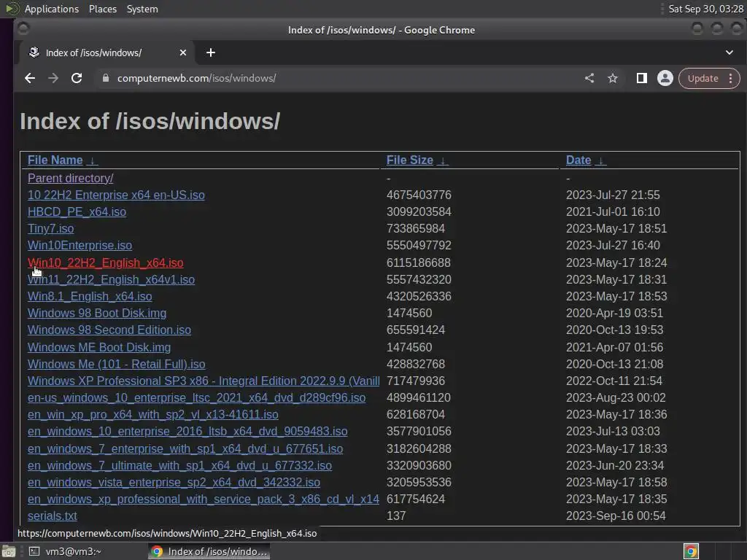Download en_win_xp_pro_x64_with_sp2 iso
The width and height of the screenshot is (747, 560).
point(153,414)
